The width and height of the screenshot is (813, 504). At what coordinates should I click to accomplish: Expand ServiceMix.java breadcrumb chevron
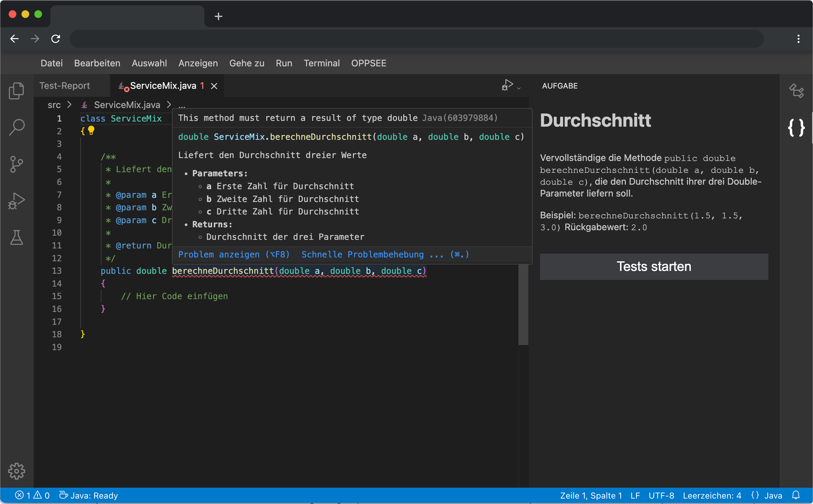click(x=169, y=105)
